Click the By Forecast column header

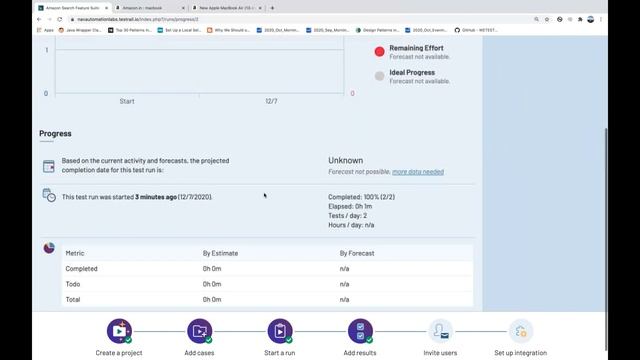click(357, 253)
